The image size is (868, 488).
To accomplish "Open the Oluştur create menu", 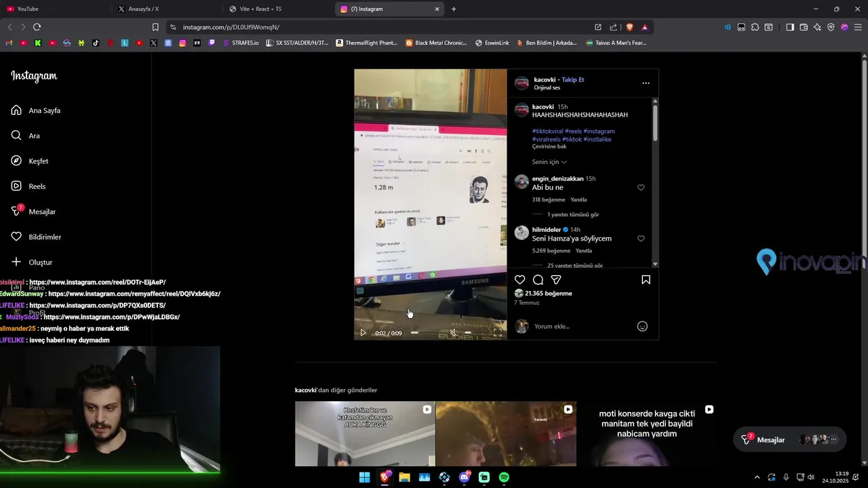I will (x=32, y=262).
